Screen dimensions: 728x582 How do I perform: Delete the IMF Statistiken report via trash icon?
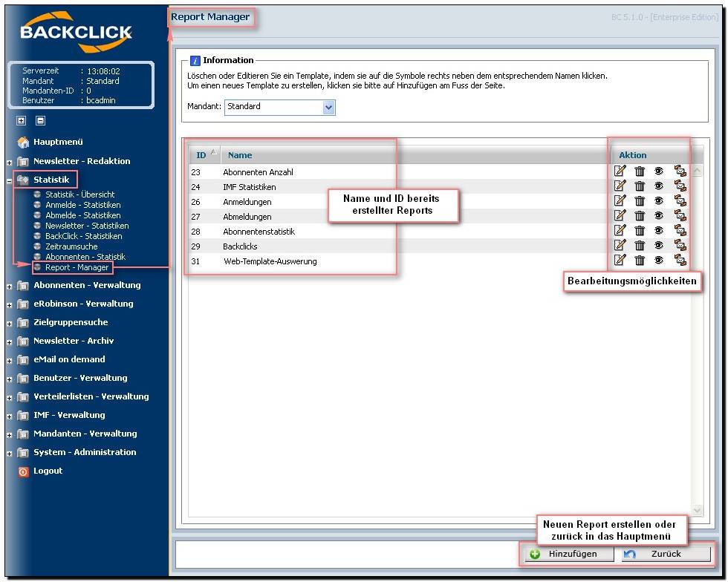click(639, 186)
